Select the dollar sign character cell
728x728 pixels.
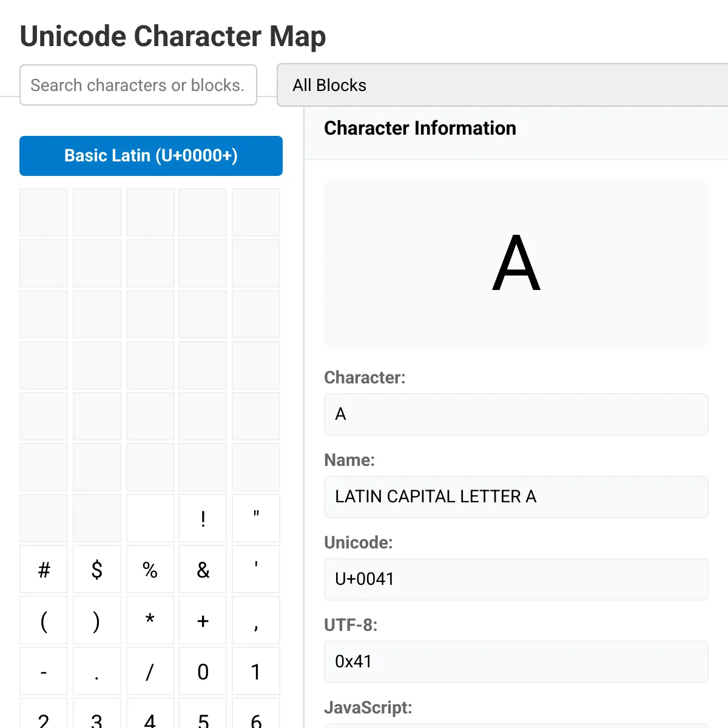click(97, 569)
